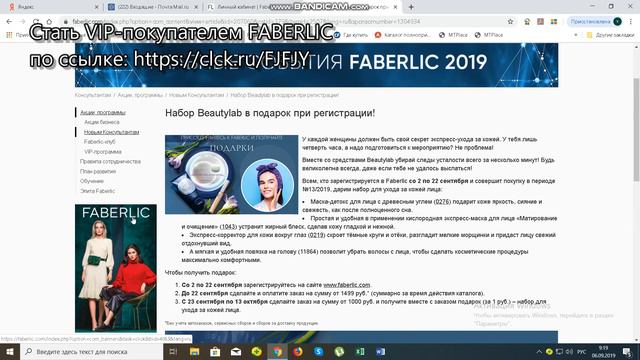
Task: Open Firefox from the taskbar
Action: pyautogui.click(x=298, y=351)
